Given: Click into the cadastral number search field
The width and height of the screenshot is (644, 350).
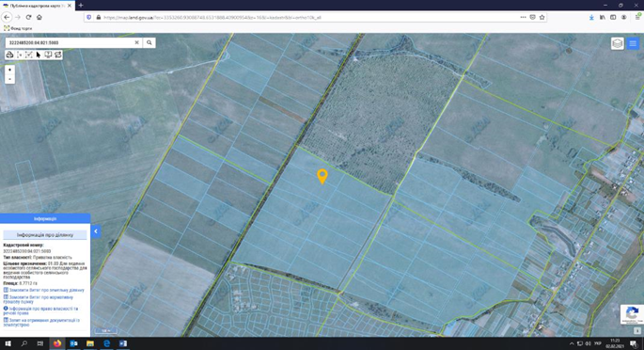Looking at the screenshot, I should click(x=70, y=42).
